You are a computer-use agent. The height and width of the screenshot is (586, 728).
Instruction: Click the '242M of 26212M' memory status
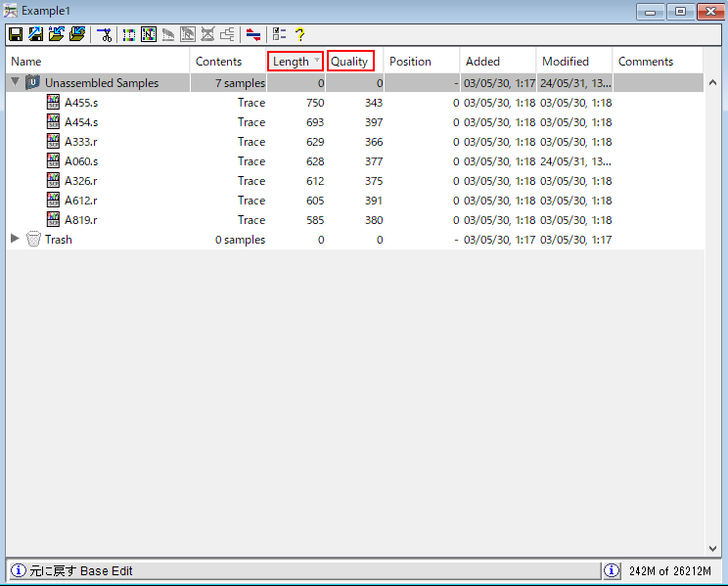pos(670,570)
